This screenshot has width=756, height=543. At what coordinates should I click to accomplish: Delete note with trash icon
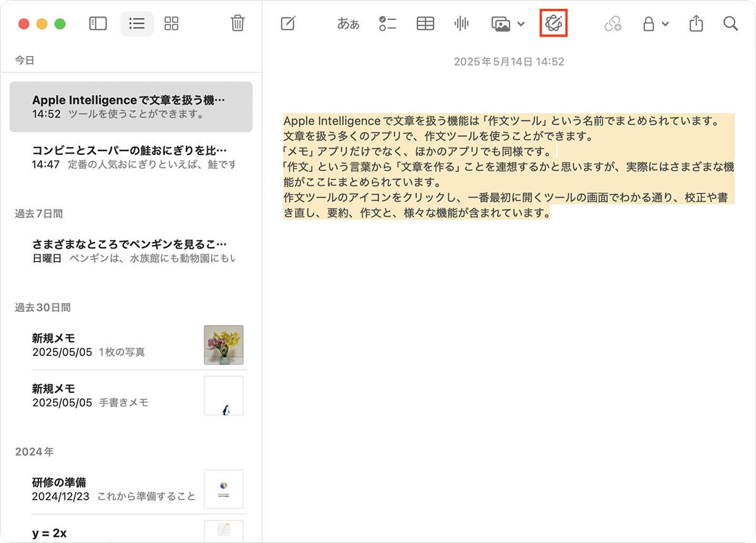[238, 23]
